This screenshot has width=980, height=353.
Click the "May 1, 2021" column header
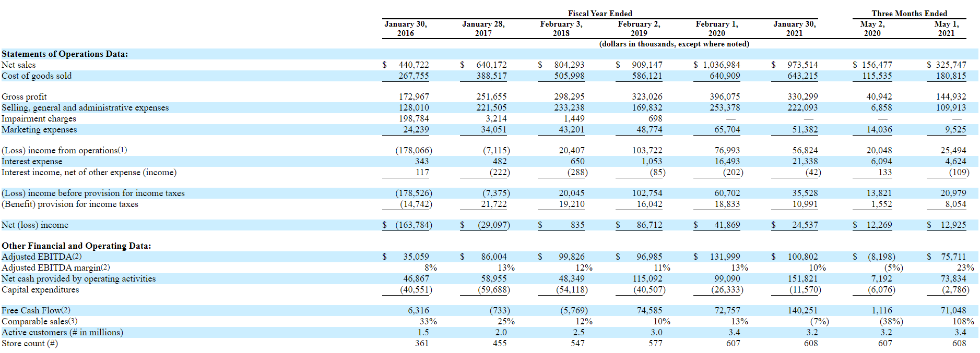pyautogui.click(x=947, y=29)
